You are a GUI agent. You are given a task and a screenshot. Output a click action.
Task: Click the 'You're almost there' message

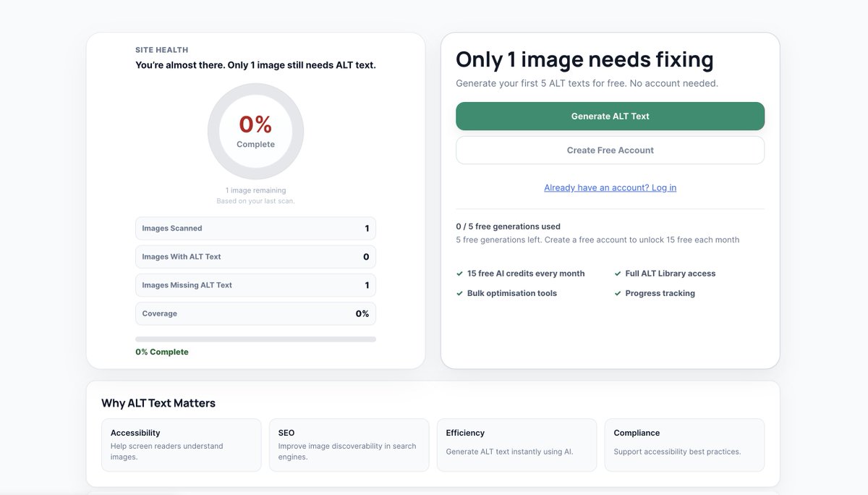click(x=255, y=65)
